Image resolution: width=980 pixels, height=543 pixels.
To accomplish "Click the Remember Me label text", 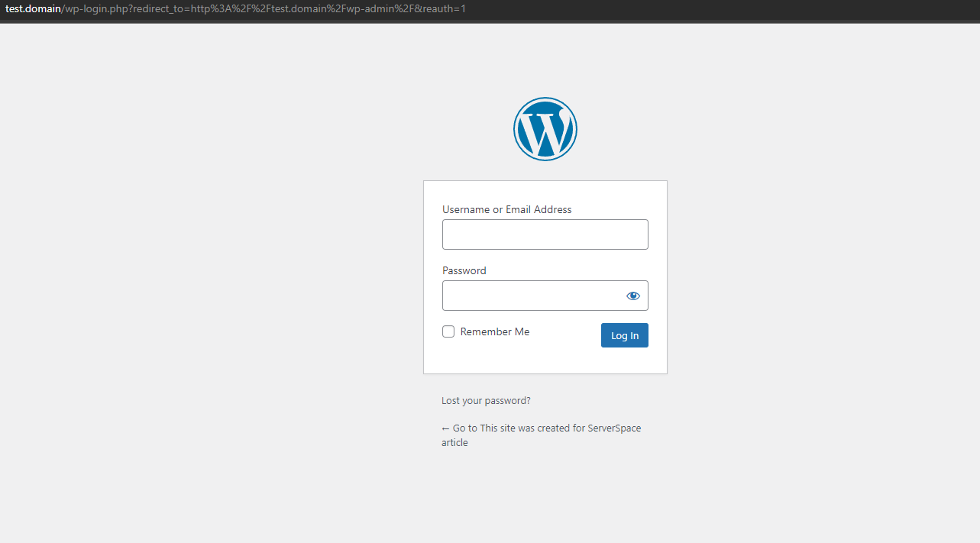I will (x=495, y=331).
